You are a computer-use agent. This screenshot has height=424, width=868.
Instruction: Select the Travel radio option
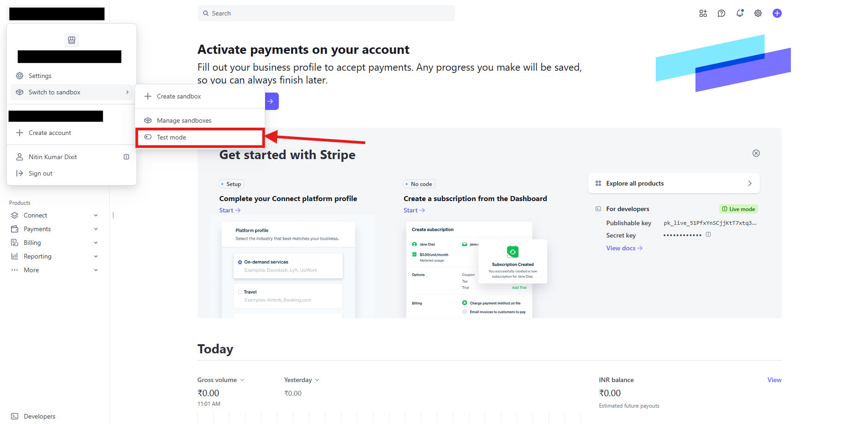[240, 292]
